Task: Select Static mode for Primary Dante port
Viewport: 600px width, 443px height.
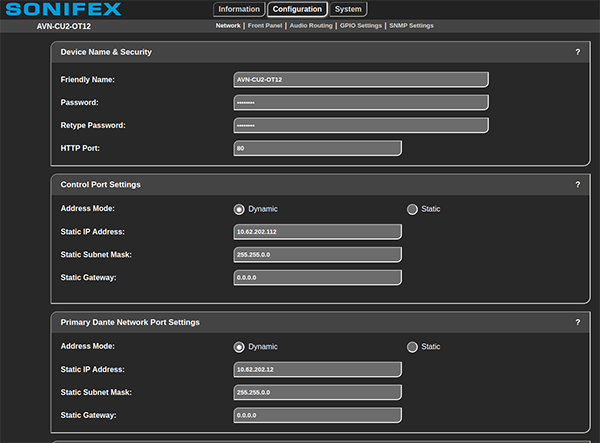Action: 412,347
